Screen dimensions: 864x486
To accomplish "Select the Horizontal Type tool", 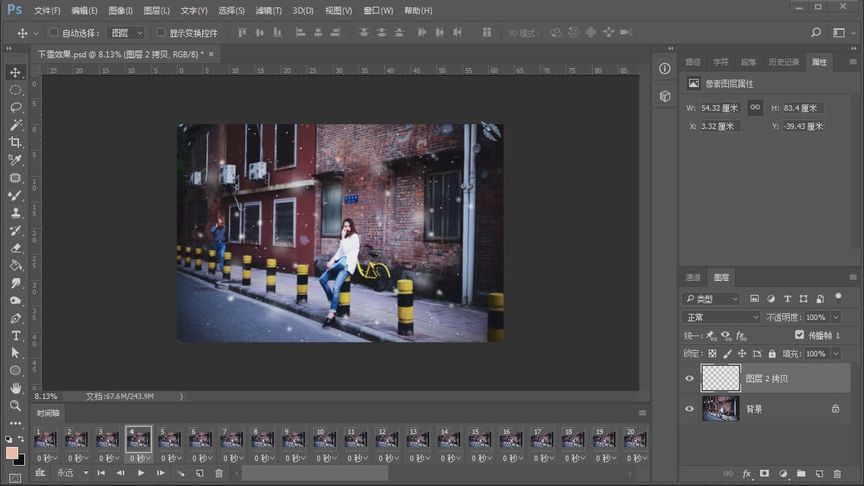I will [x=15, y=335].
